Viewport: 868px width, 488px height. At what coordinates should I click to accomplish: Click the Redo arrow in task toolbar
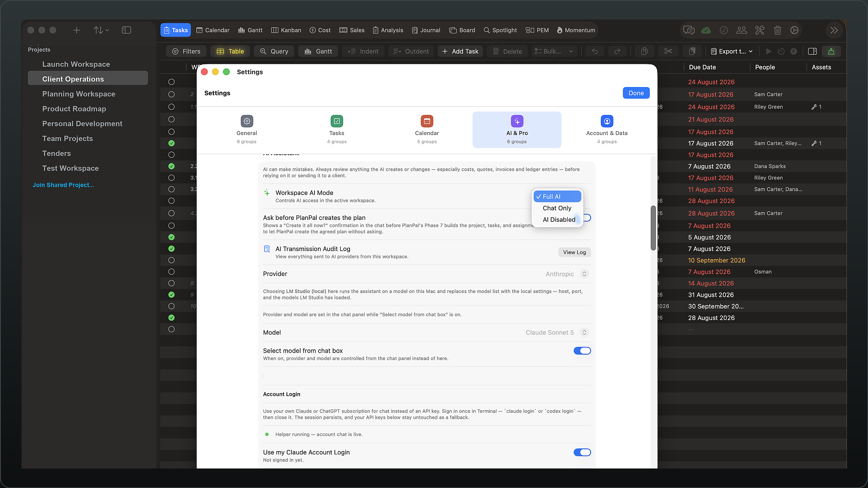coord(617,51)
